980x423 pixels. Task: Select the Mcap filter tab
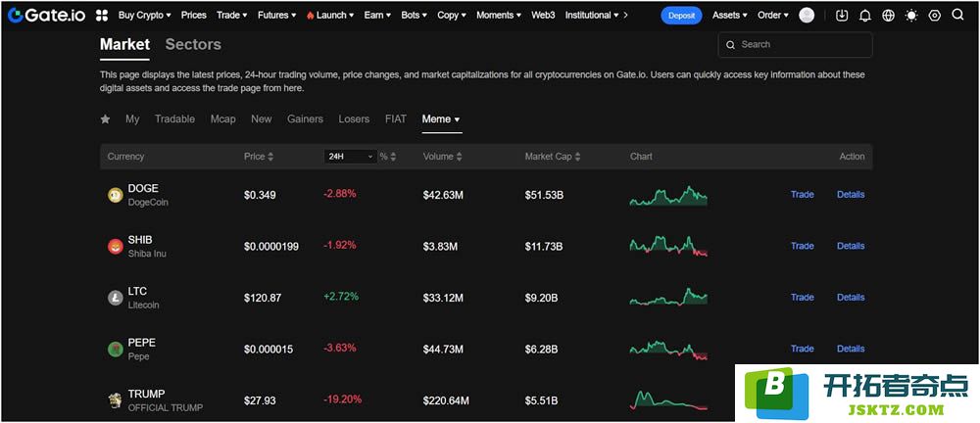pyautogui.click(x=223, y=118)
